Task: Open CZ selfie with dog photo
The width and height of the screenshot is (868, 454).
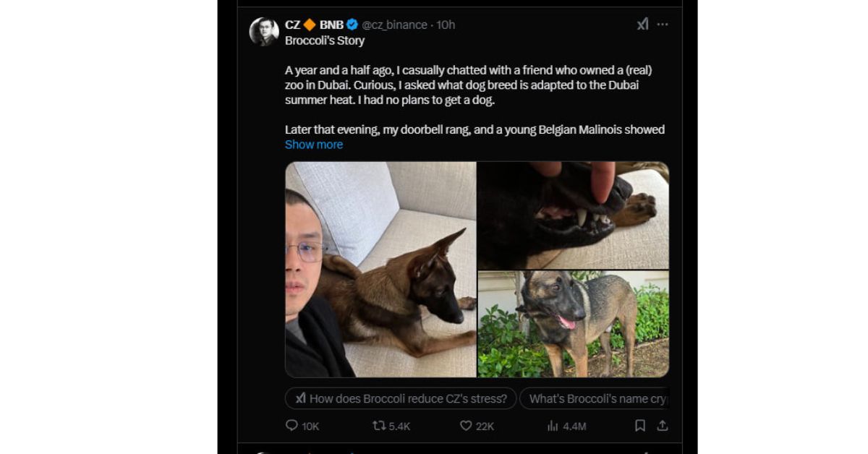Action: [x=380, y=270]
